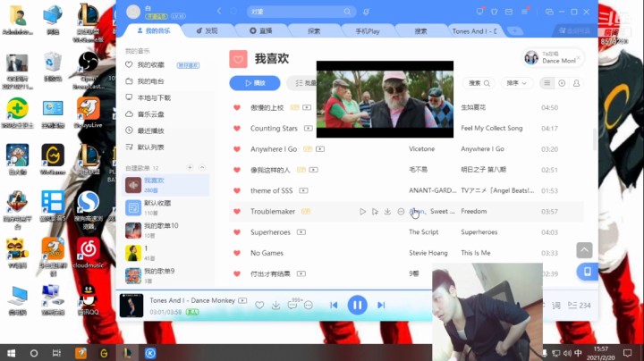Open the Windows Start menu

[11, 353]
